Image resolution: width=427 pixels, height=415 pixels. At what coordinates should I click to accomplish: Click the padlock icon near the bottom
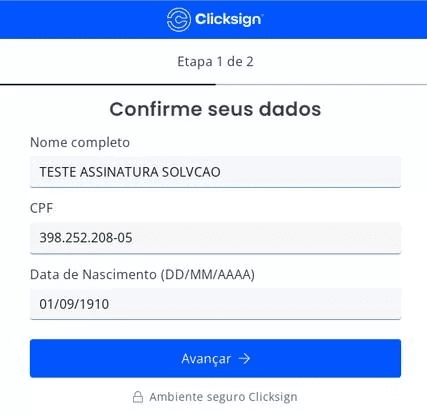(x=138, y=397)
